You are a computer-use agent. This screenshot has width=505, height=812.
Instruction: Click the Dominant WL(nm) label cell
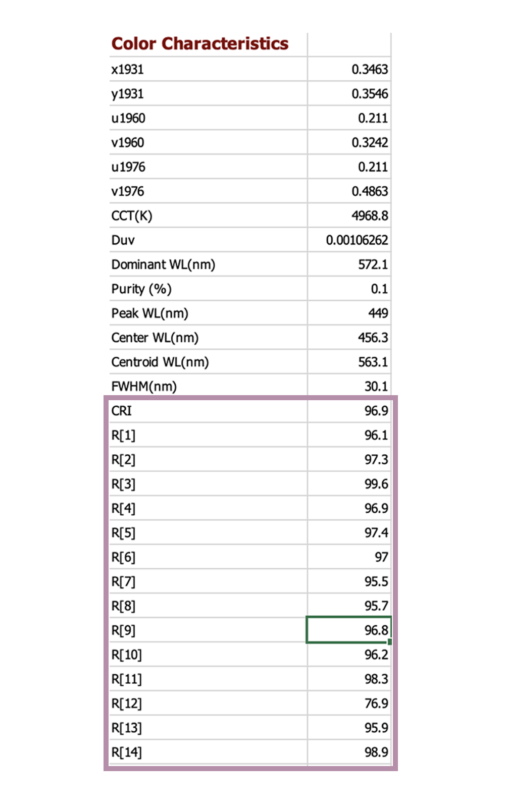point(208,264)
